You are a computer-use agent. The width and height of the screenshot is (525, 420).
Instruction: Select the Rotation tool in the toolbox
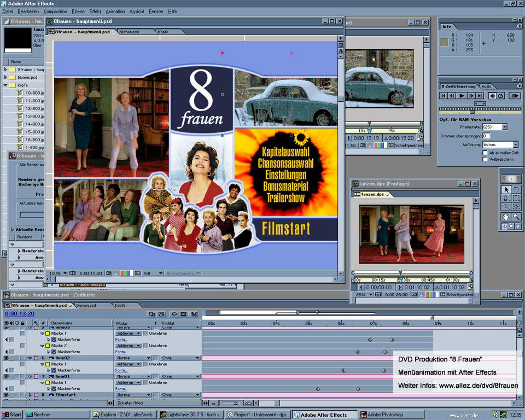(x=516, y=190)
